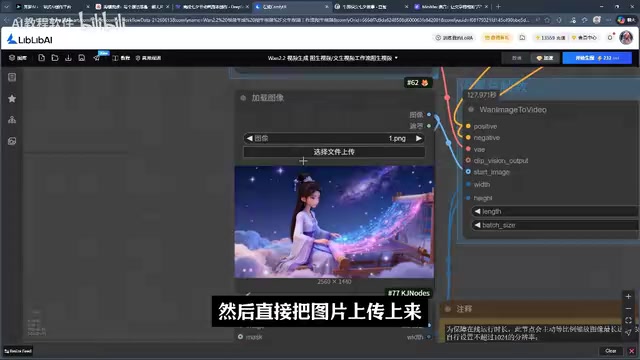This screenshot has width=640, height=360.
Task: Open the node tree sidebar icon
Action: coord(12,120)
